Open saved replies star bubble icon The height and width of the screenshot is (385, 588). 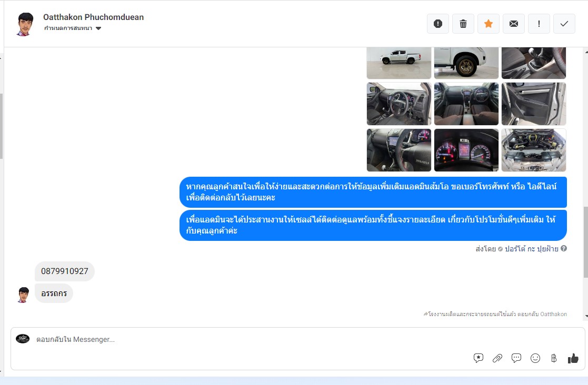coord(479,358)
